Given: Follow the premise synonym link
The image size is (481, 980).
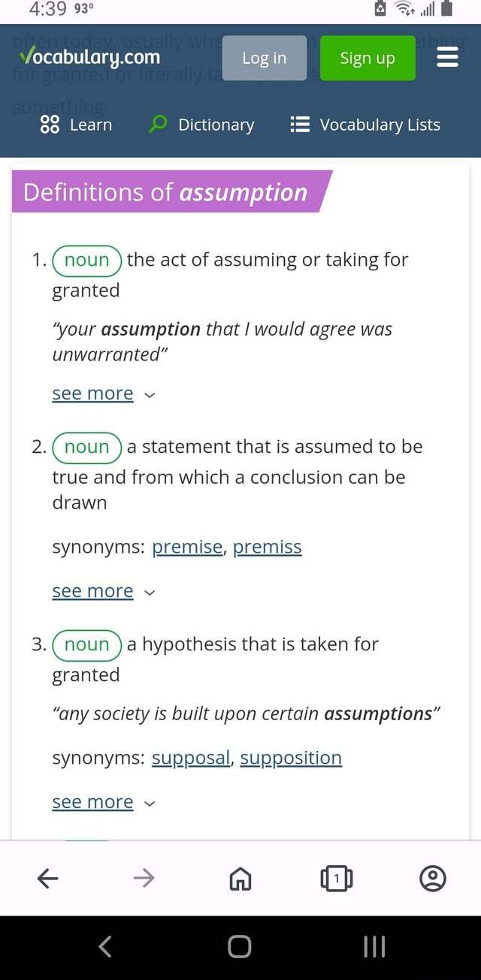Looking at the screenshot, I should 187,547.
